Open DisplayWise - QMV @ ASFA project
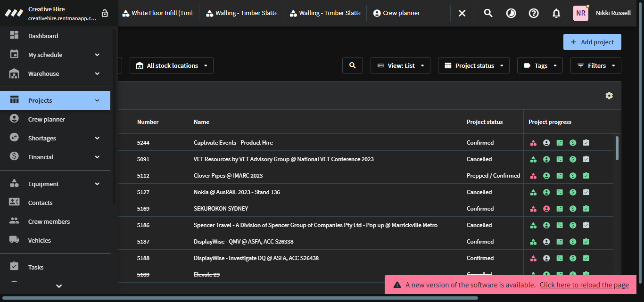Screen dimensions: 644x302 pos(244,242)
